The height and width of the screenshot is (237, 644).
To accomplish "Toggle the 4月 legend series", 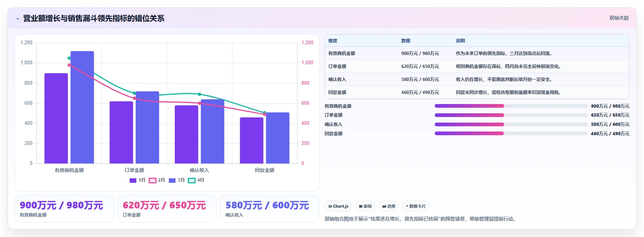I will [196, 180].
